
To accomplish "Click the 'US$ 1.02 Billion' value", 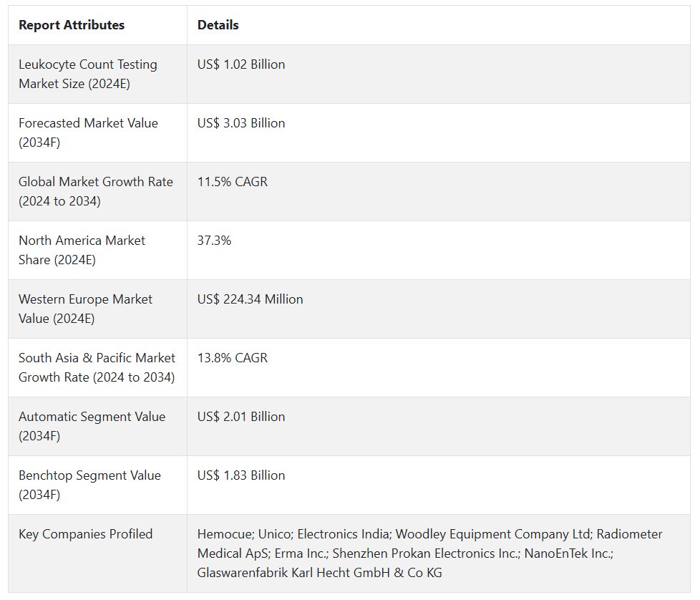I will 241,64.
